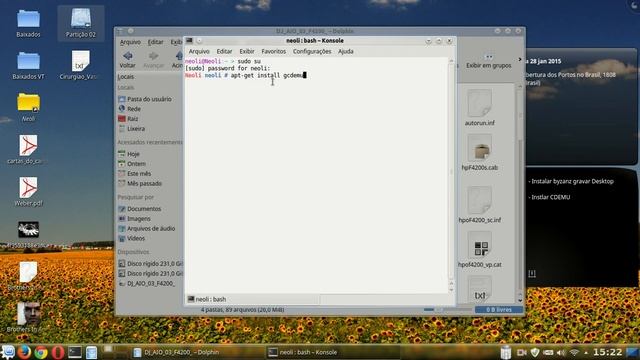Screen dimensions: 640x360
Task: Open Arquivo menu in Konsole
Action: [199, 51]
